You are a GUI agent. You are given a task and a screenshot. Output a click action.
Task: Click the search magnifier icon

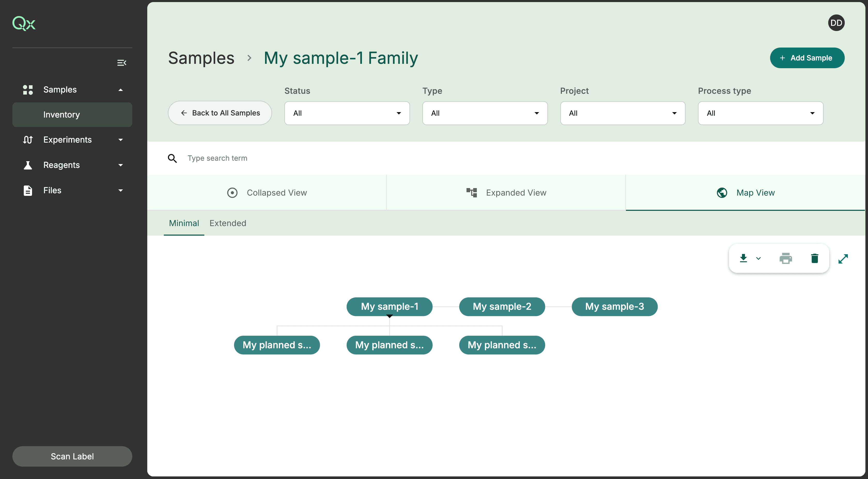tap(172, 158)
